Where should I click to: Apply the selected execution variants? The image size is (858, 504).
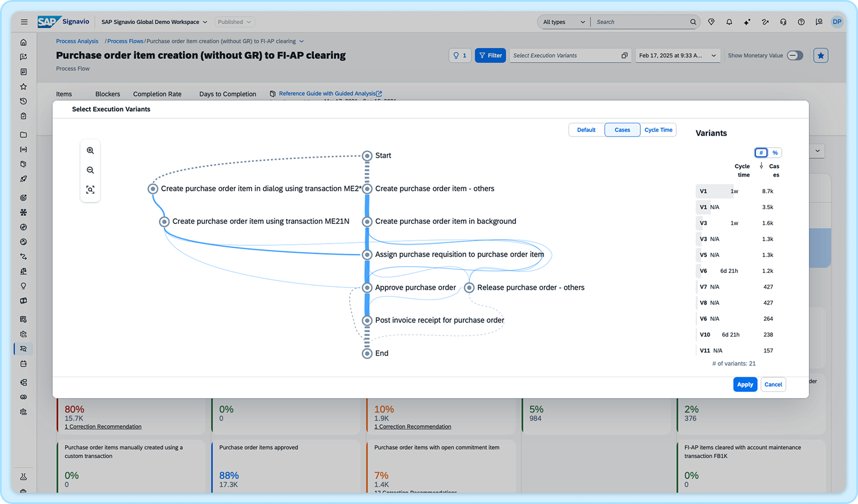point(745,384)
